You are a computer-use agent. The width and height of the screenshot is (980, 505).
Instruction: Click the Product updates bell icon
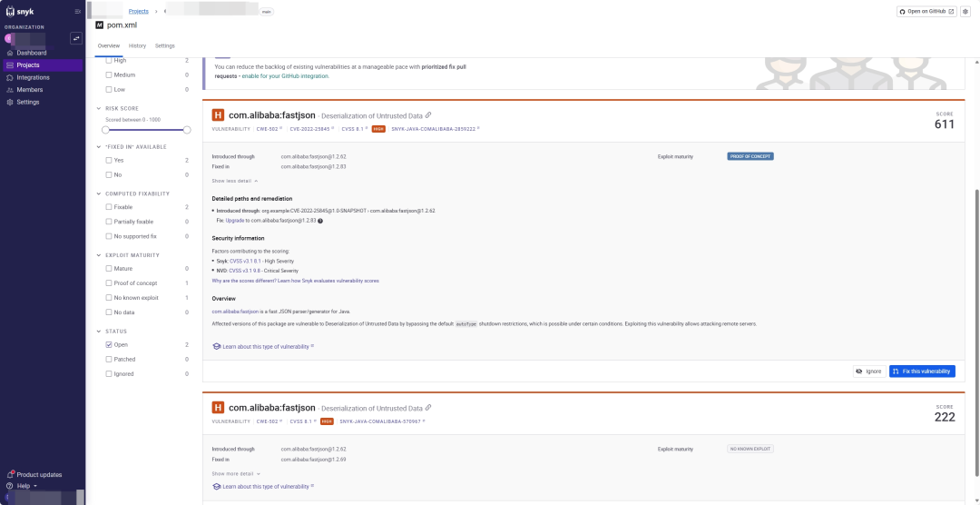pos(10,474)
